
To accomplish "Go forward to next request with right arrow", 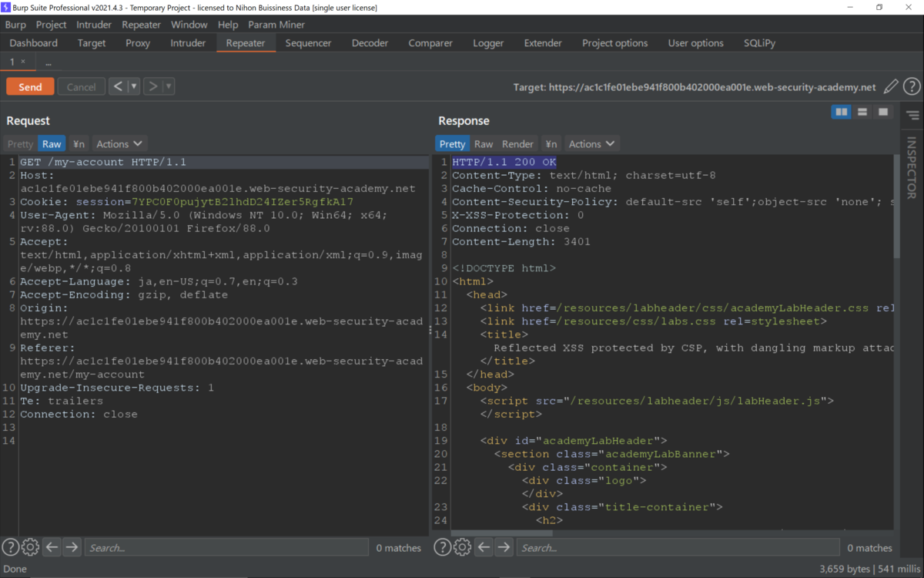I will point(152,86).
